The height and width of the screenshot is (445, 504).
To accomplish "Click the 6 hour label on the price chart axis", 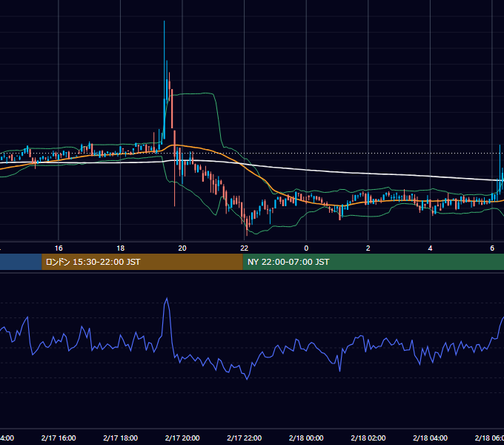I will click(492, 248).
